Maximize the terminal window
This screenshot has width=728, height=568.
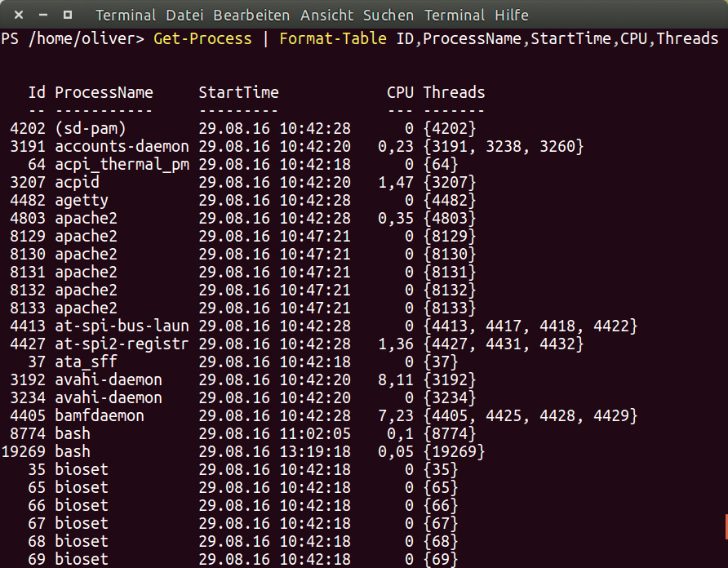pos(67,16)
